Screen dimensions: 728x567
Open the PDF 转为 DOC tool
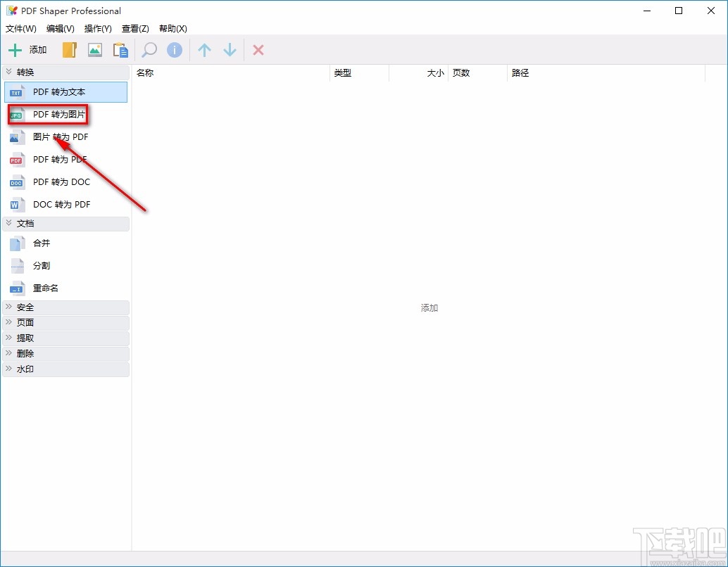(x=61, y=181)
